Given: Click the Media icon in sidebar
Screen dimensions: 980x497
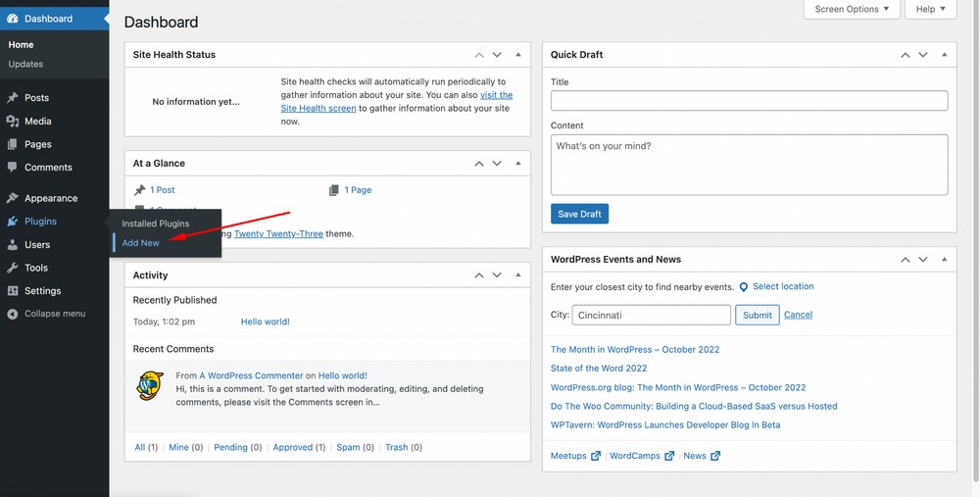Looking at the screenshot, I should click(x=13, y=122).
